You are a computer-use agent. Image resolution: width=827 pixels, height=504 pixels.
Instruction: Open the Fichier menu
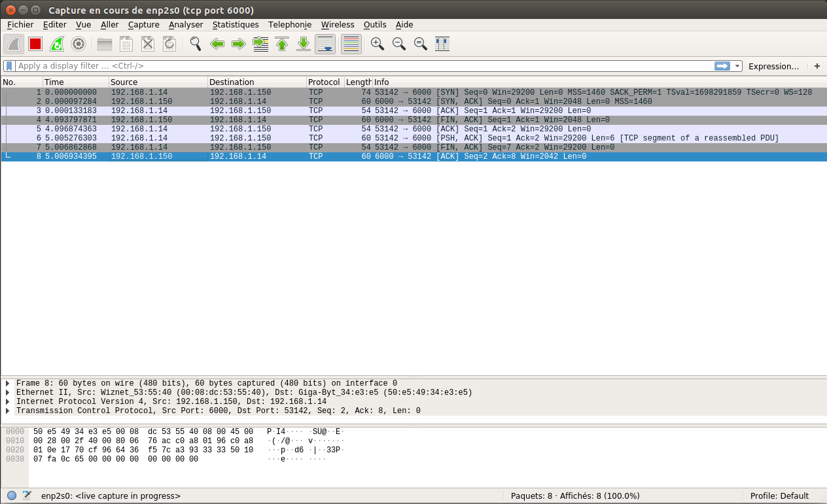click(20, 25)
